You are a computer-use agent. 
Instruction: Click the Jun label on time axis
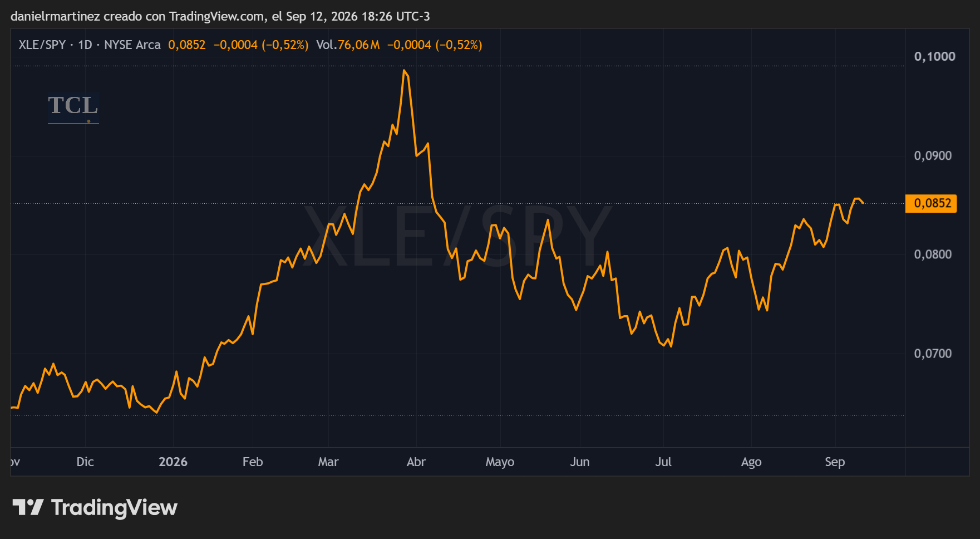click(580, 462)
